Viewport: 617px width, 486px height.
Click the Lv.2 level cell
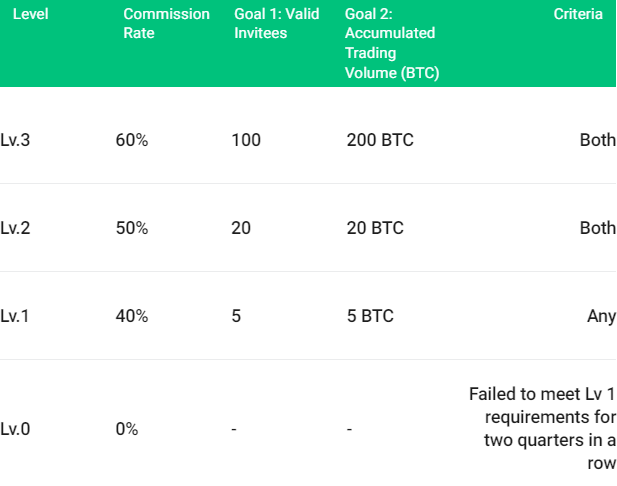(15, 228)
